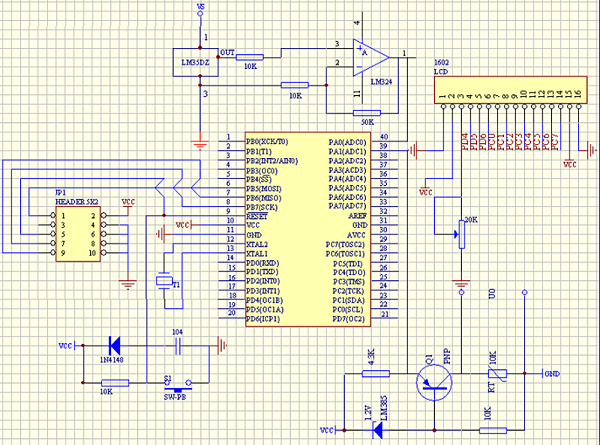
Task: Click the T1 crystal oscillator symbol
Action: pyautogui.click(x=165, y=284)
